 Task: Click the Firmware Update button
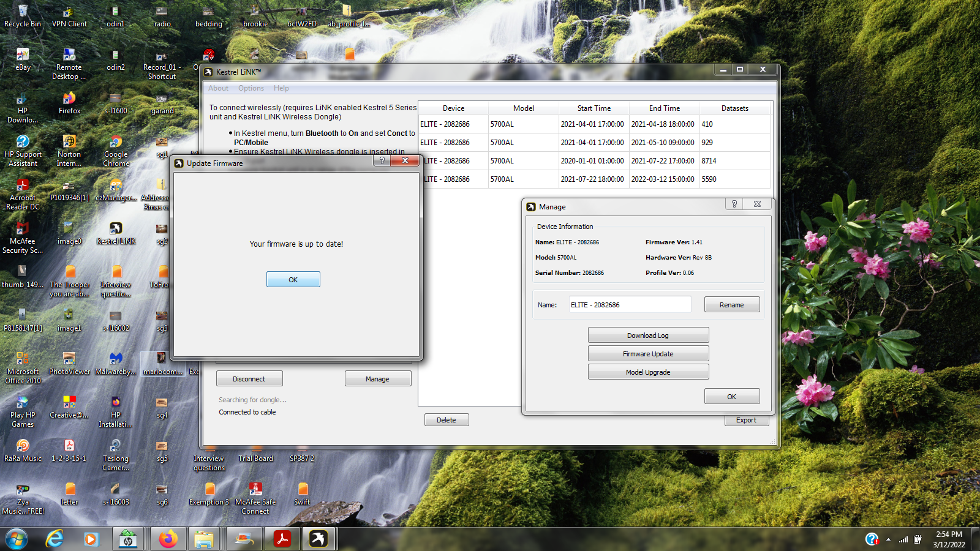pyautogui.click(x=648, y=354)
